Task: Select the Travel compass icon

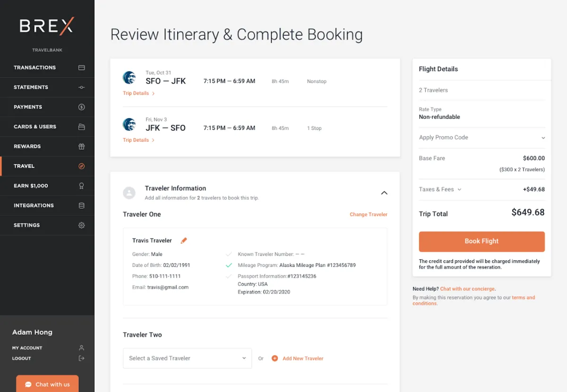Action: coord(81,166)
